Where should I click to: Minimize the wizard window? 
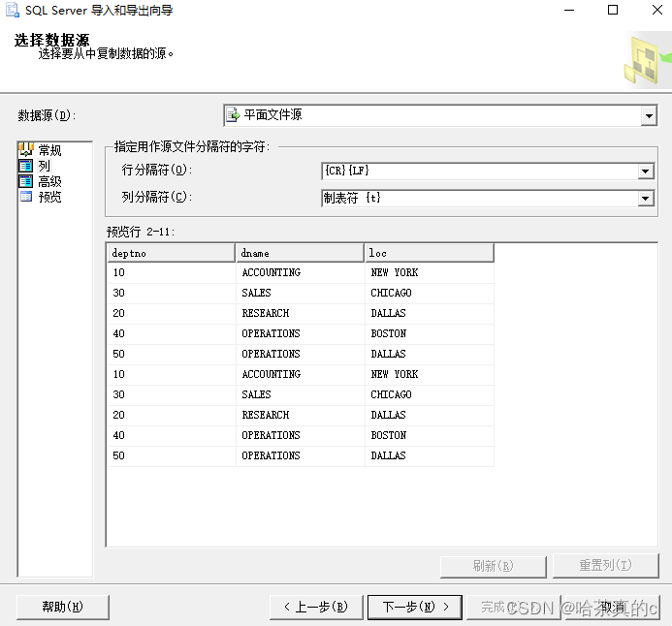569,10
